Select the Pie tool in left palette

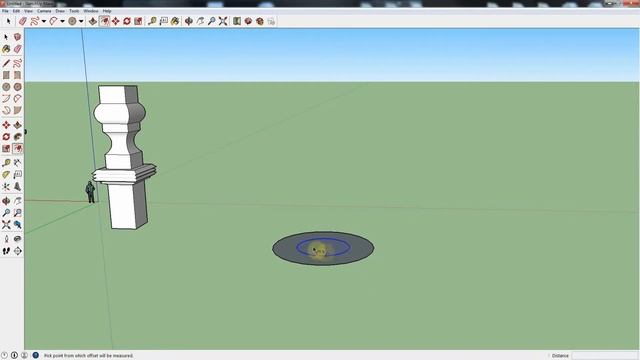pyautogui.click(x=18, y=111)
